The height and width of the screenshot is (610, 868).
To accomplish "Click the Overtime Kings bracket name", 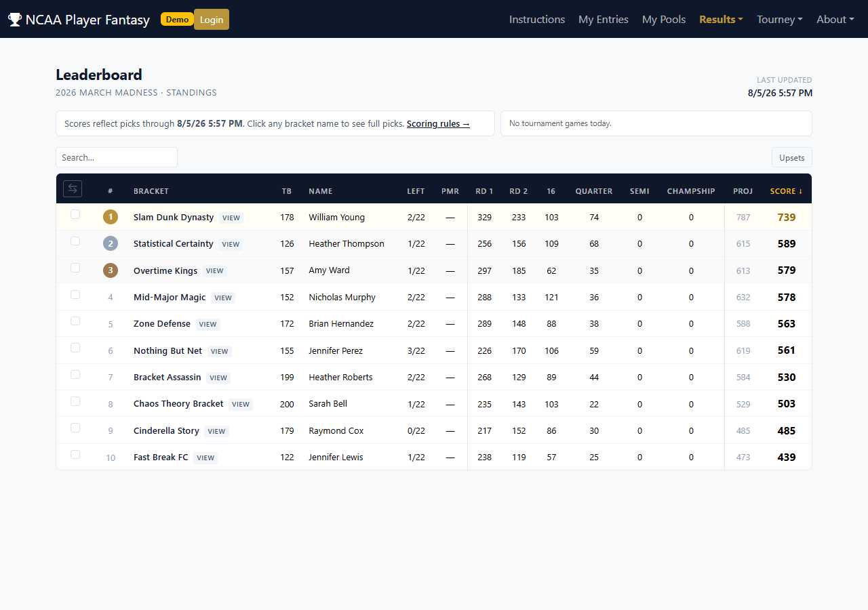I will pos(165,270).
